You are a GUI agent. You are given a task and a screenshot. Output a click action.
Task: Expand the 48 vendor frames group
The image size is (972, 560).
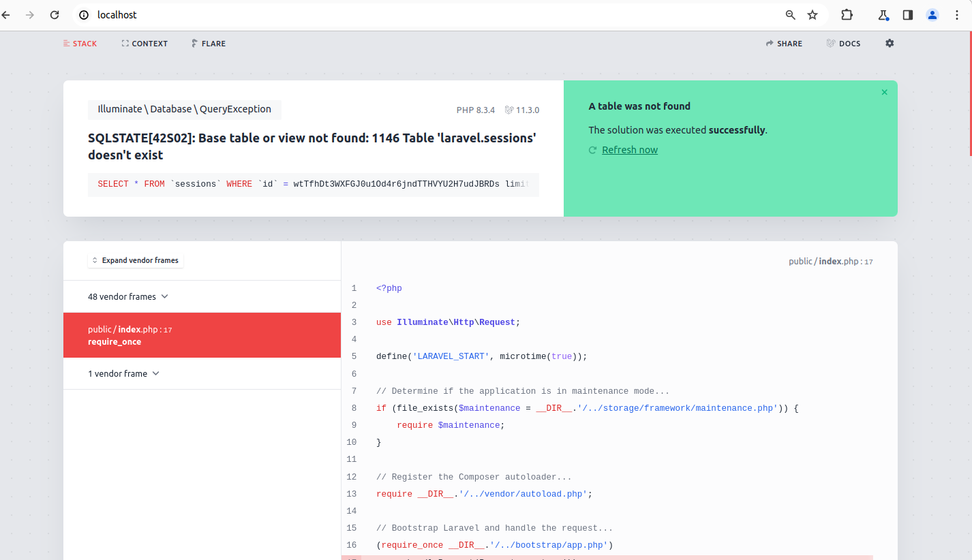(x=202, y=296)
